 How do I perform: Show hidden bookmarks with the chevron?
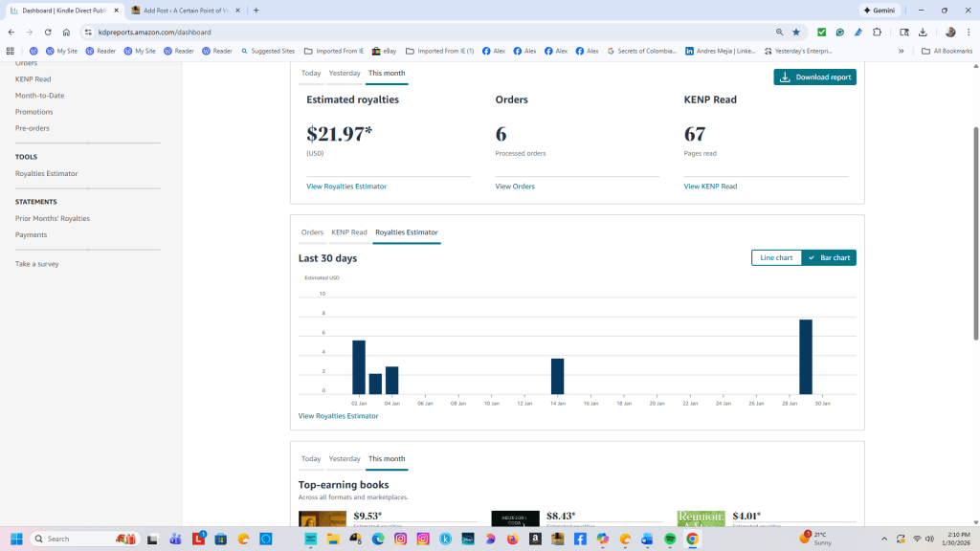coord(901,51)
